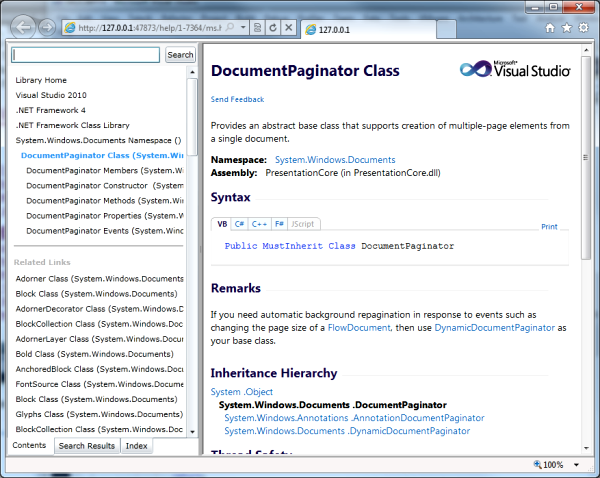Select the JScript syntax tab
Viewport: 600px width, 478px height.
[303, 224]
